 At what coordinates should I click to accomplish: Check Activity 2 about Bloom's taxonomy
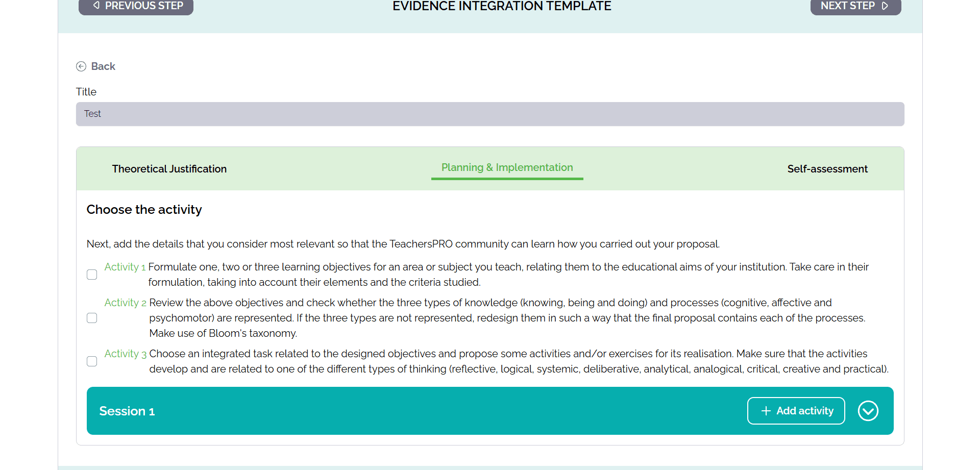pos(92,317)
